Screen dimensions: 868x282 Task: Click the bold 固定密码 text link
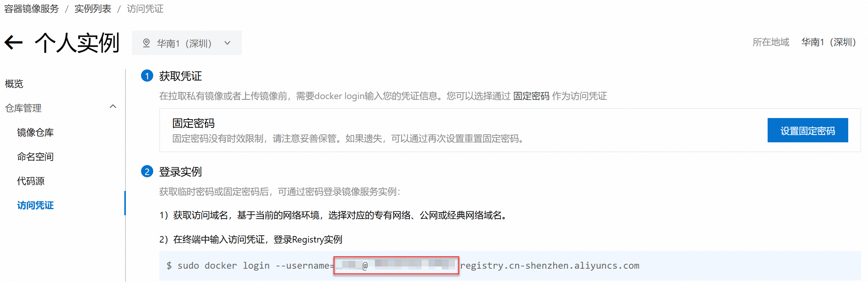tap(531, 96)
